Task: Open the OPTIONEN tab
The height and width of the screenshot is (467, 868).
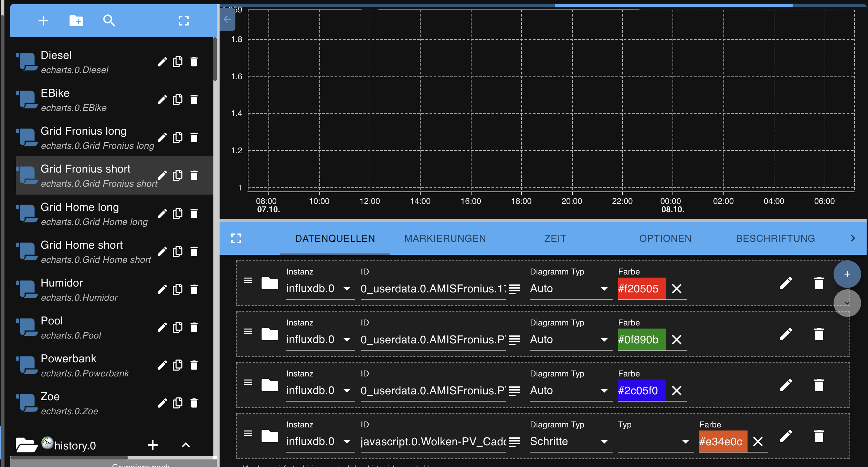Action: click(x=665, y=238)
